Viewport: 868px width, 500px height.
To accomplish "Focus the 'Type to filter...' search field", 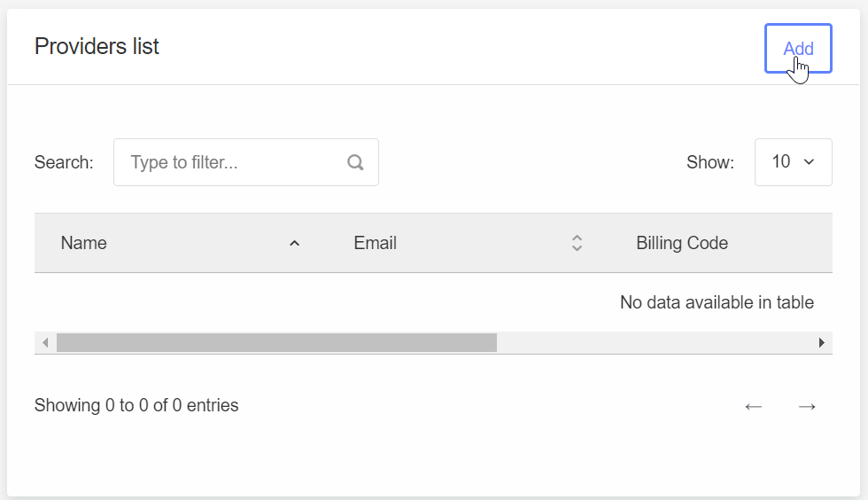I will pyautogui.click(x=246, y=162).
